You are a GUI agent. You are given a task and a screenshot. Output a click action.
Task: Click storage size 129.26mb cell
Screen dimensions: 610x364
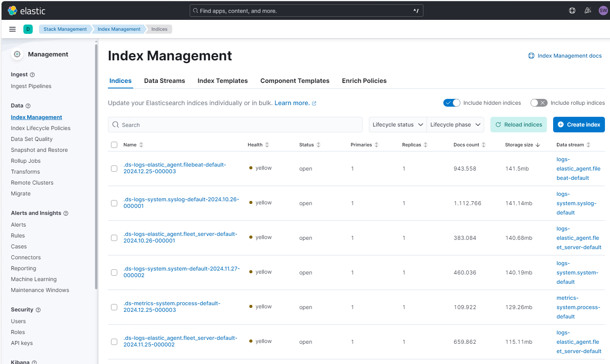pos(518,307)
